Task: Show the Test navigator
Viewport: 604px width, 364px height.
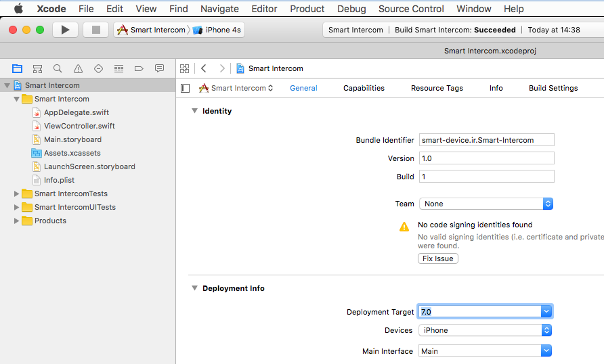Action: click(x=99, y=68)
